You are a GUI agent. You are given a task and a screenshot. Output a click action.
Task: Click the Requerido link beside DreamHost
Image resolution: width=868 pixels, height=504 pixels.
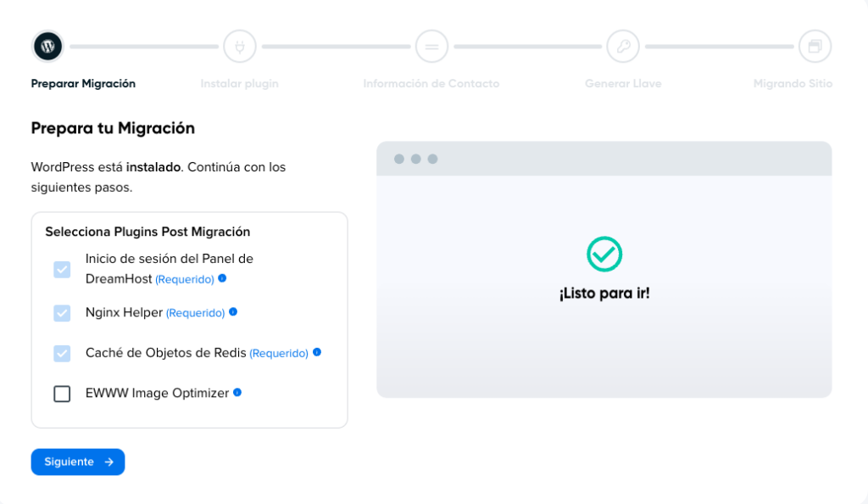pyautogui.click(x=184, y=279)
